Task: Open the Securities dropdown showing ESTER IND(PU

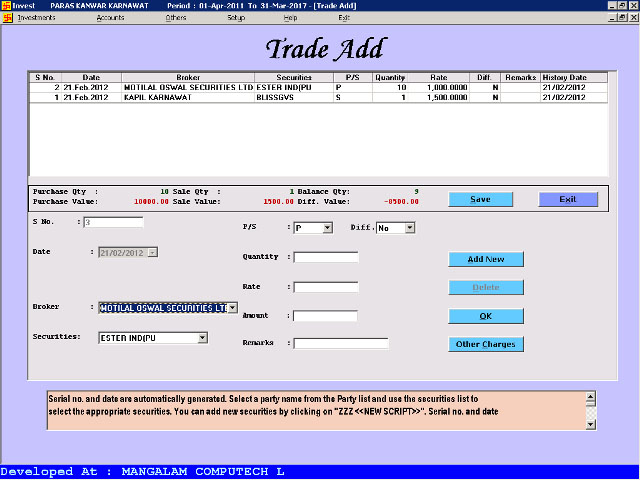Action: point(202,338)
